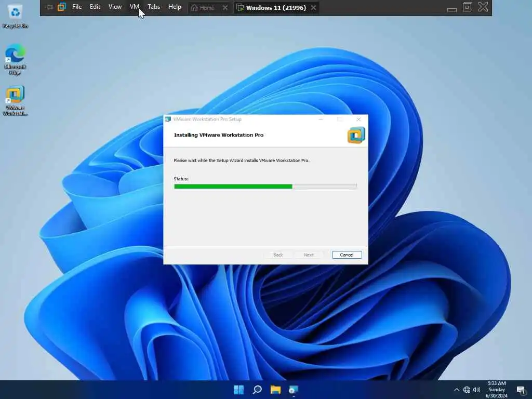
Task: Open the View menu
Action: pyautogui.click(x=115, y=7)
